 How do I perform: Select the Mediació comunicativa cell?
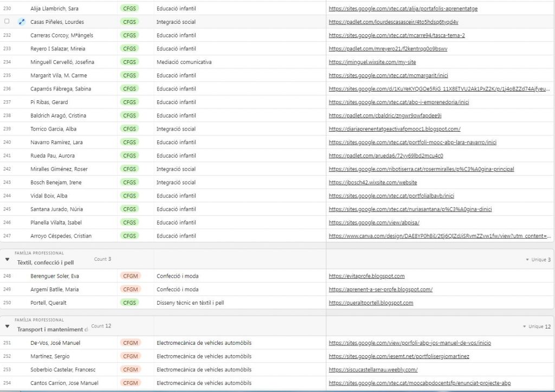pyautogui.click(x=184, y=62)
